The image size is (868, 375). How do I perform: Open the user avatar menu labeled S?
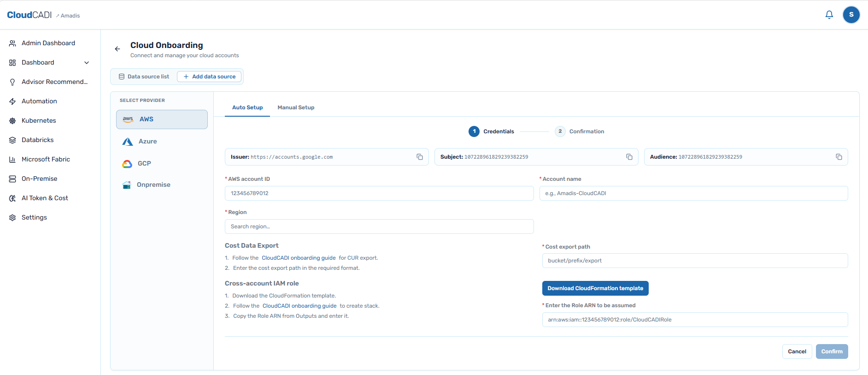851,15
